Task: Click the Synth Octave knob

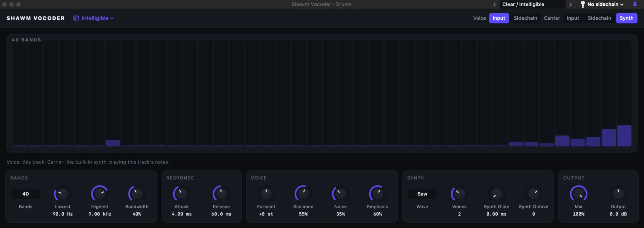Action: pyautogui.click(x=533, y=194)
